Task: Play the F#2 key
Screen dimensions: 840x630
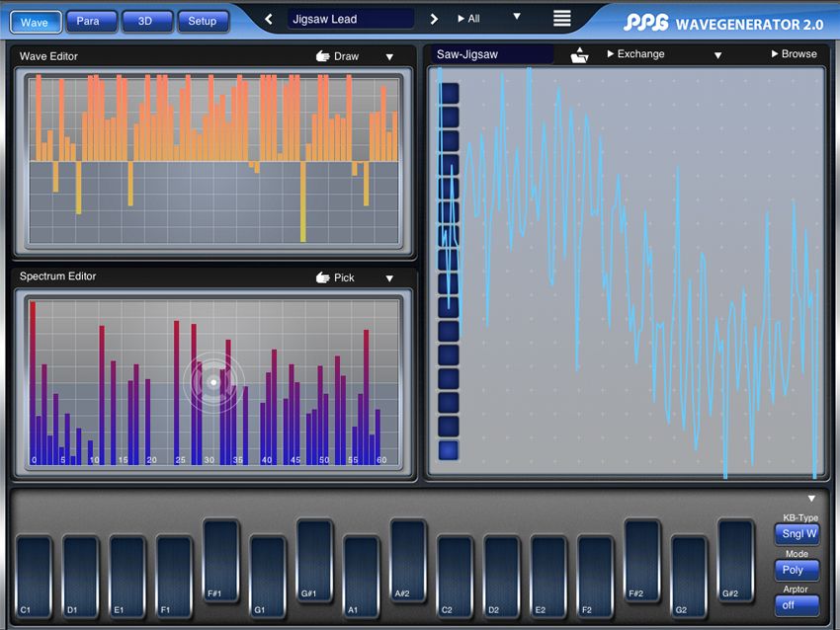Action: [642, 561]
